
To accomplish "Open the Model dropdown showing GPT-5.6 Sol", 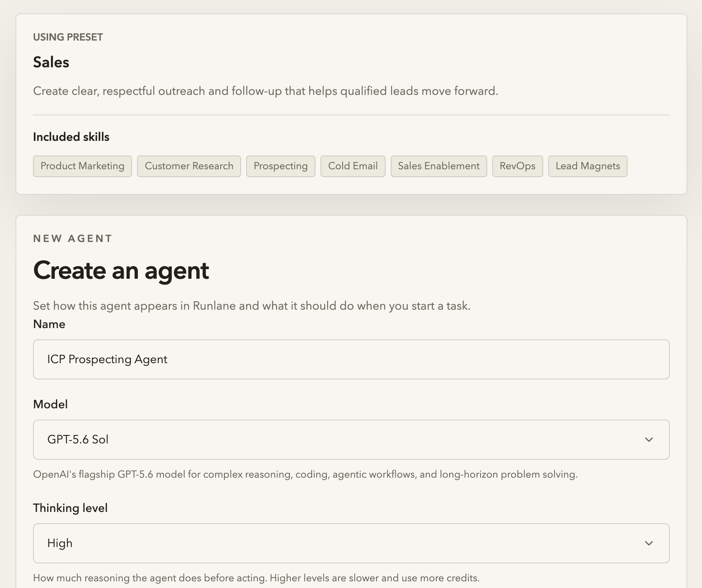I will tap(351, 440).
